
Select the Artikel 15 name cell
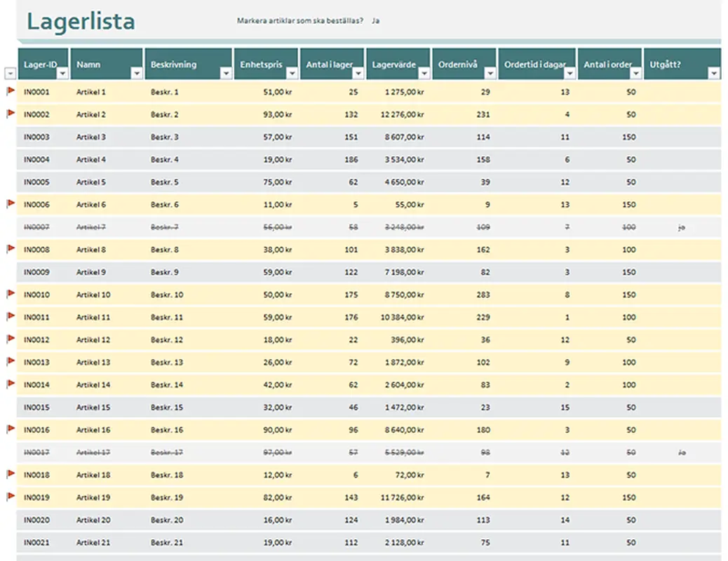point(93,407)
